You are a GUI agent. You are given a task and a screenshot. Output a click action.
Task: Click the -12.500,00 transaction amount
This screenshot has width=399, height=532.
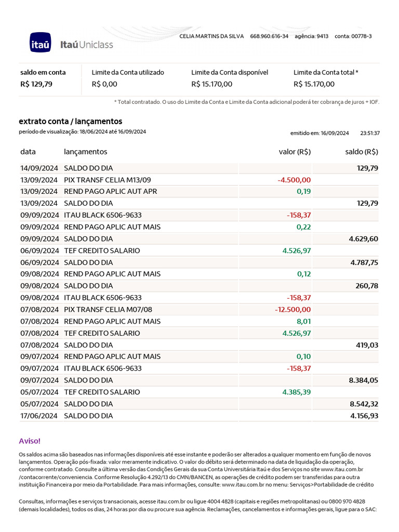(293, 310)
